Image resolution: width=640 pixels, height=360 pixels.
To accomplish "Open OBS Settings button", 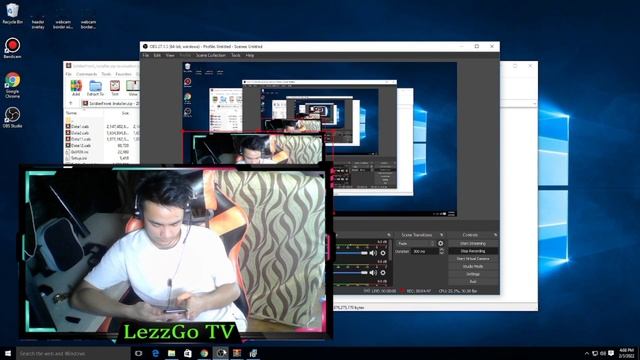I will point(473,274).
